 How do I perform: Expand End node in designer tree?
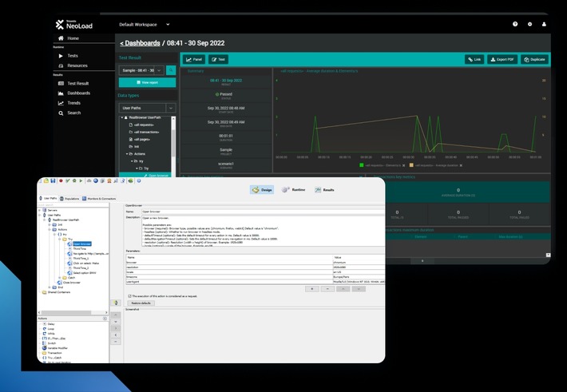point(50,287)
